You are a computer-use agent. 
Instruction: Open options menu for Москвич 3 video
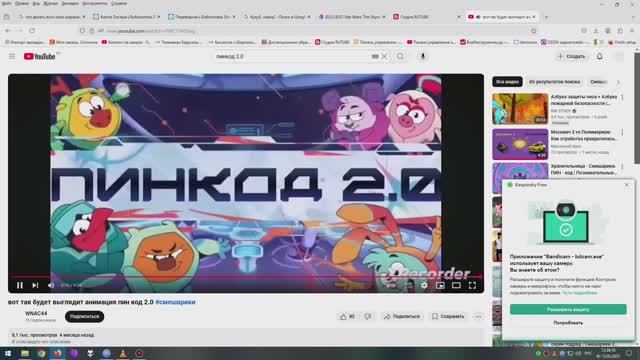(x=622, y=133)
